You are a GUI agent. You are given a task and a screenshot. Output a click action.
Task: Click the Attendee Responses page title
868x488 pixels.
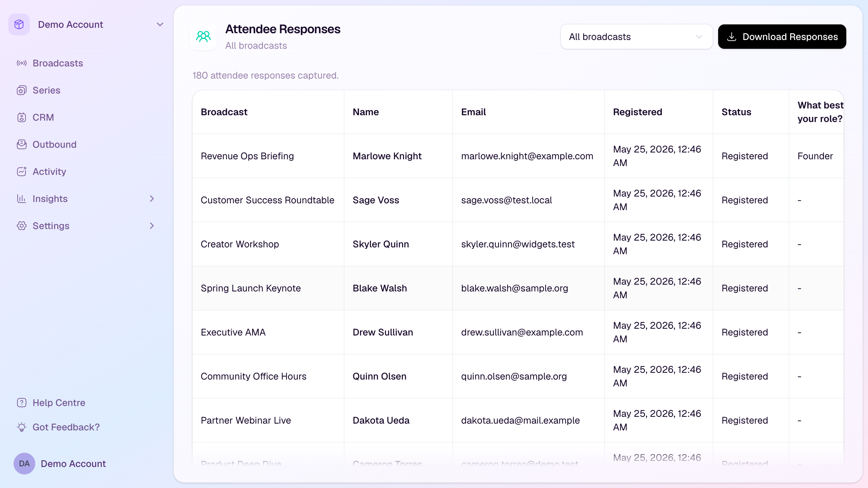[283, 29]
